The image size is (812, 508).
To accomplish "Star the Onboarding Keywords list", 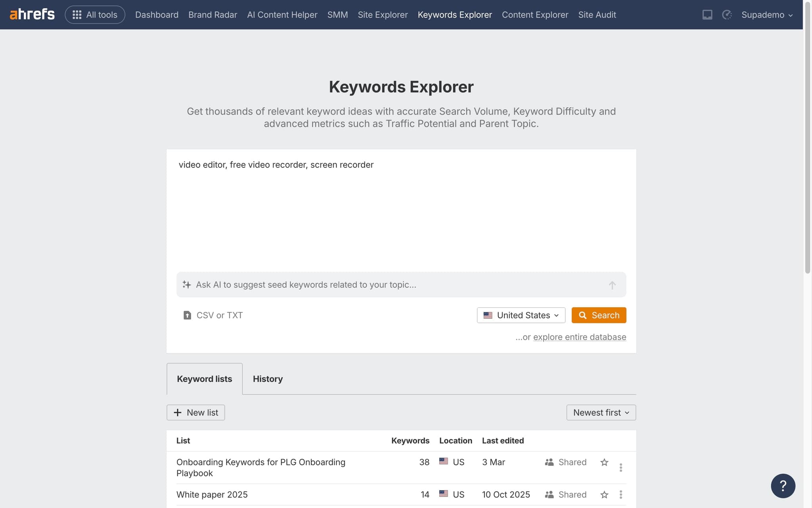I will coord(604,462).
